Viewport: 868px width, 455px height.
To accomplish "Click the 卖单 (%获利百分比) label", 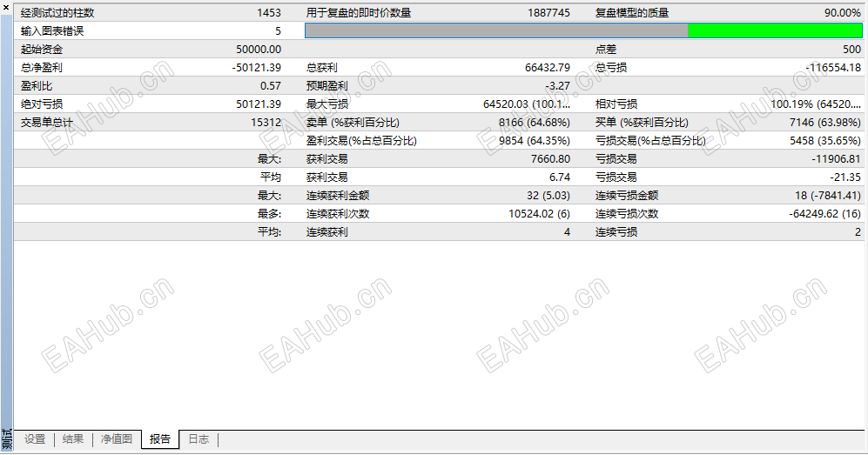I will pyautogui.click(x=353, y=122).
